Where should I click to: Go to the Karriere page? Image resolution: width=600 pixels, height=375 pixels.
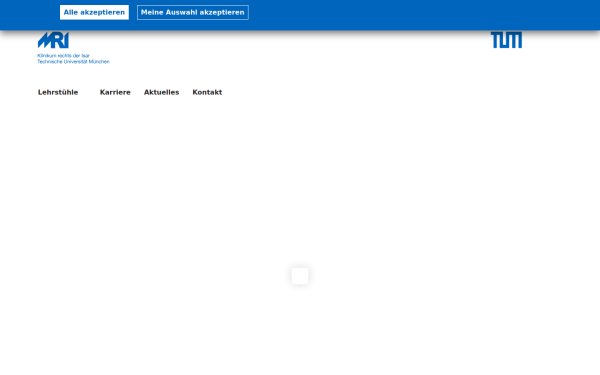click(115, 92)
